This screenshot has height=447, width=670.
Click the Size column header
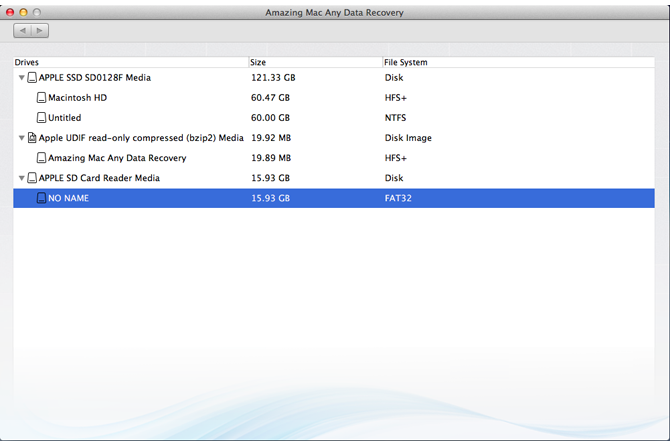[315, 62]
